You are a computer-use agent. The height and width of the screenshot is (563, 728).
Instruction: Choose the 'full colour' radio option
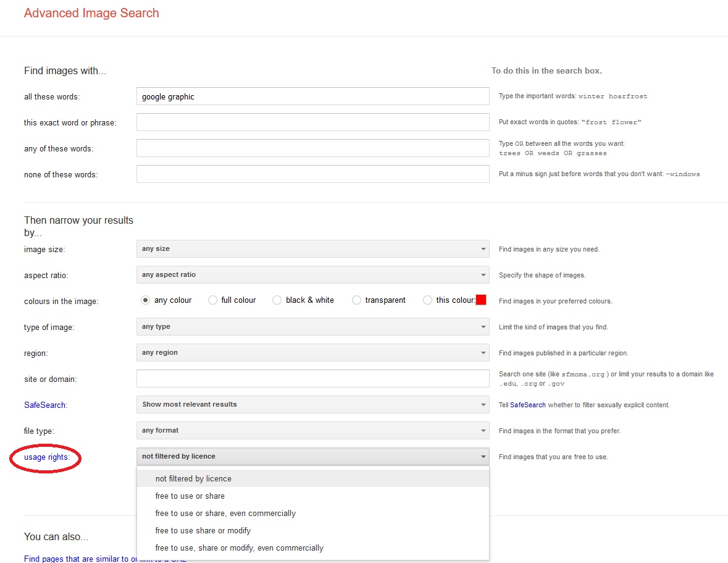(x=212, y=300)
